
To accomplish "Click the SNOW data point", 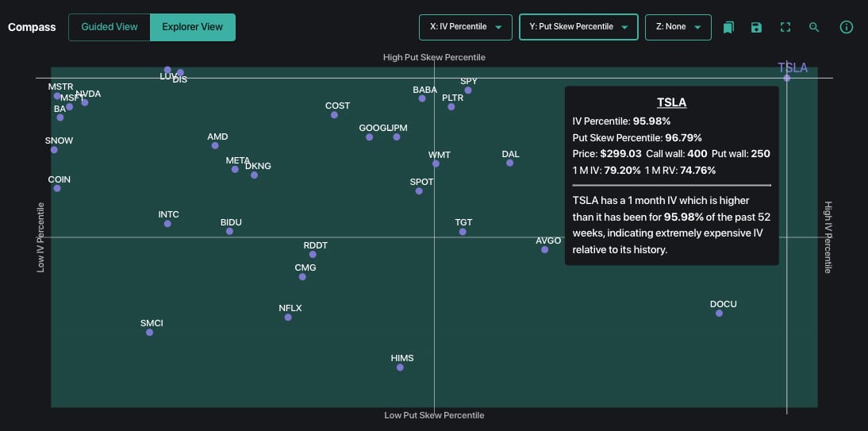I will point(54,149).
